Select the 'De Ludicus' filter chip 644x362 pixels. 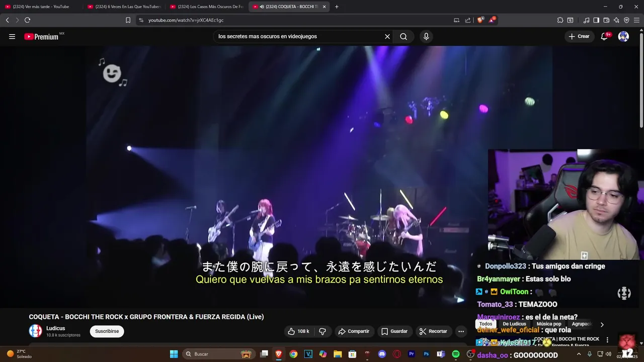[x=514, y=324]
